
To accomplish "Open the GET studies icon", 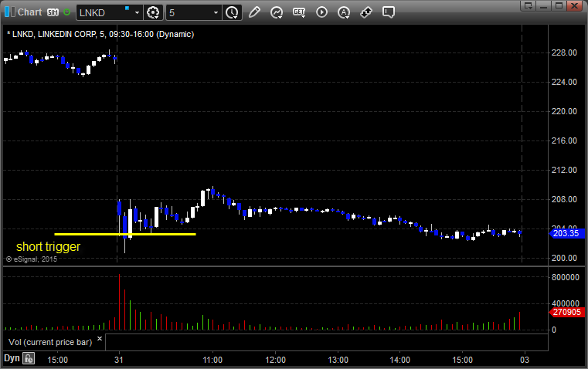I will click(x=299, y=12).
